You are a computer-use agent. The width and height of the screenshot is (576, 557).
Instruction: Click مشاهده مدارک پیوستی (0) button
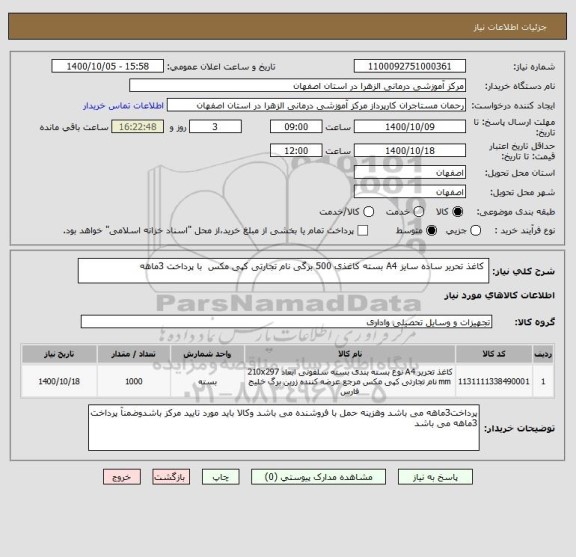[318, 477]
